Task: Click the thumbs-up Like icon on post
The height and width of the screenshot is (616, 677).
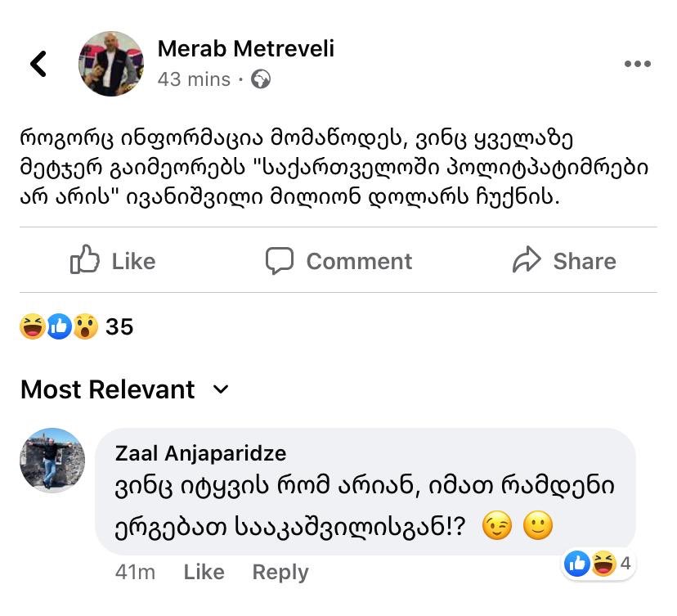Action: (x=85, y=261)
